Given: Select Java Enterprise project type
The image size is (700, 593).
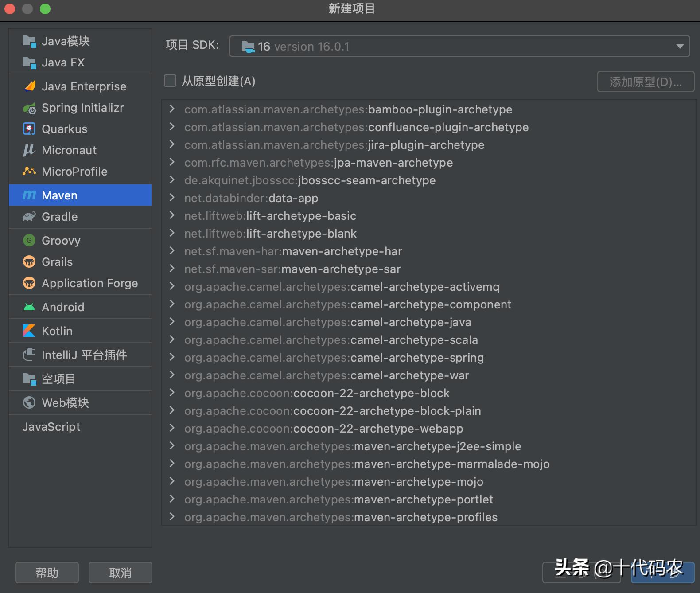Looking at the screenshot, I should (80, 86).
